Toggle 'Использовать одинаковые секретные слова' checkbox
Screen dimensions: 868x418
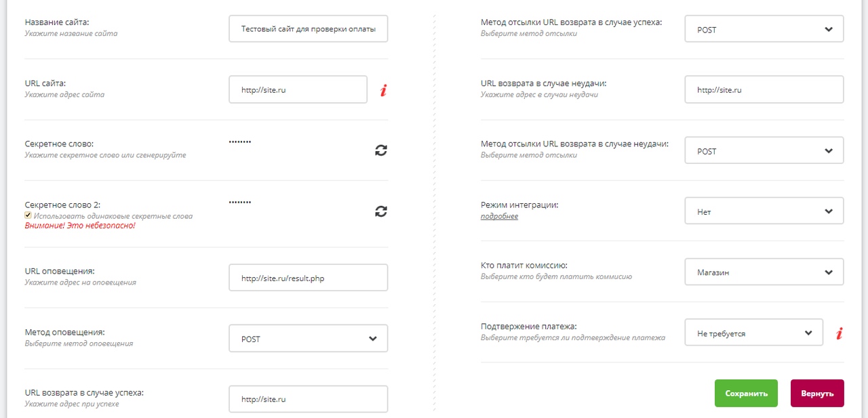(x=28, y=215)
